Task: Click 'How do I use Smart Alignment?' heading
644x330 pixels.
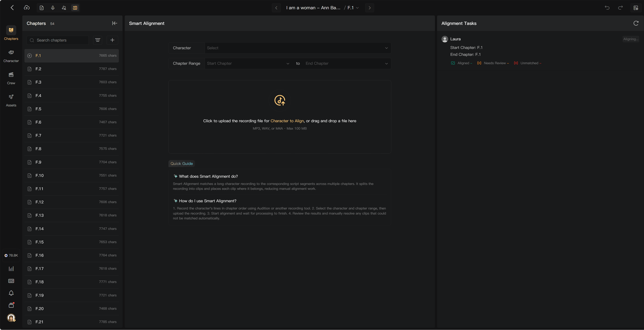Action: click(x=207, y=201)
